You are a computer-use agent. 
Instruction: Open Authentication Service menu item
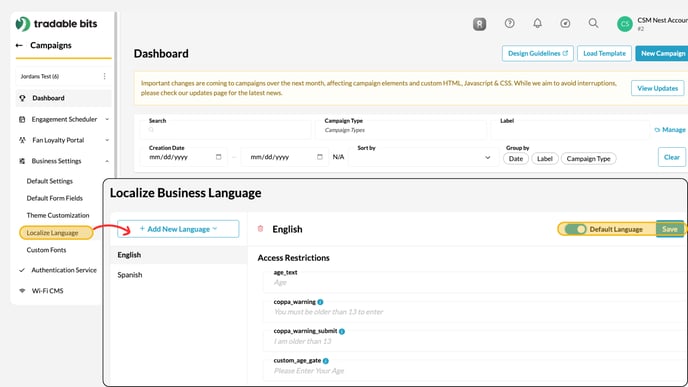point(64,270)
